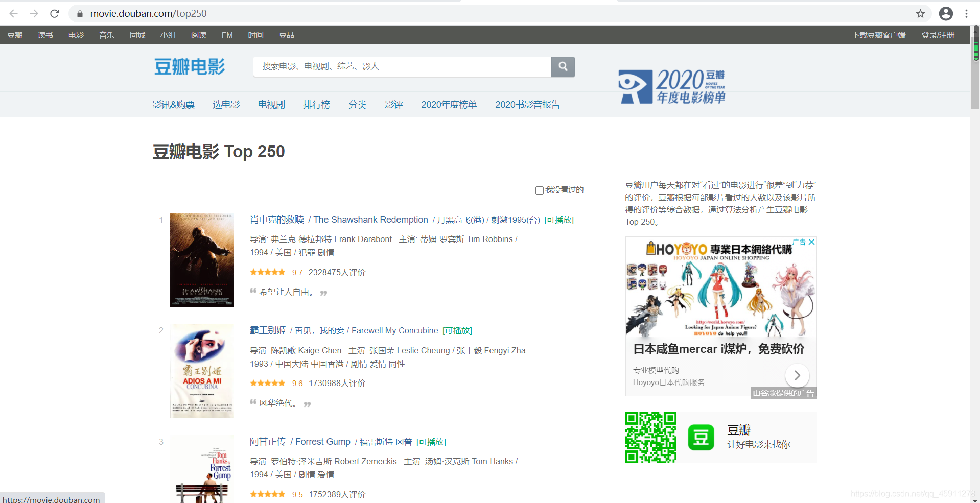
Task: Open the 影评 tab
Action: tap(394, 105)
